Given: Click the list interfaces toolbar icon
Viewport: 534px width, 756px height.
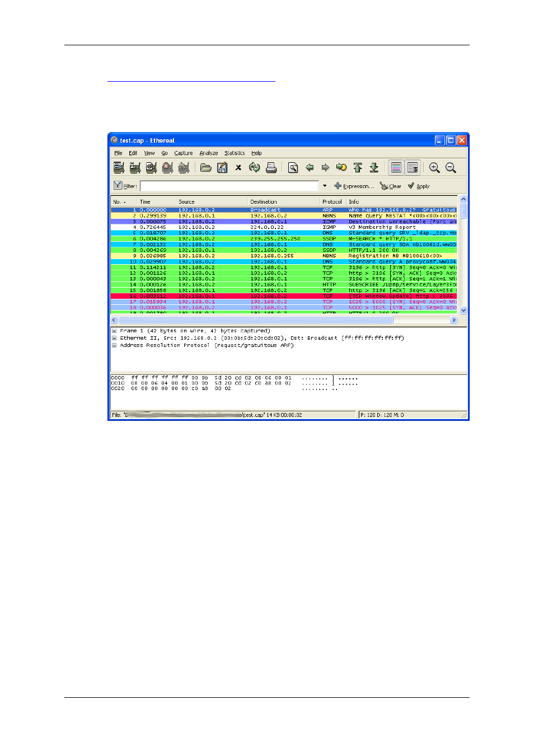Looking at the screenshot, I should click(x=119, y=167).
